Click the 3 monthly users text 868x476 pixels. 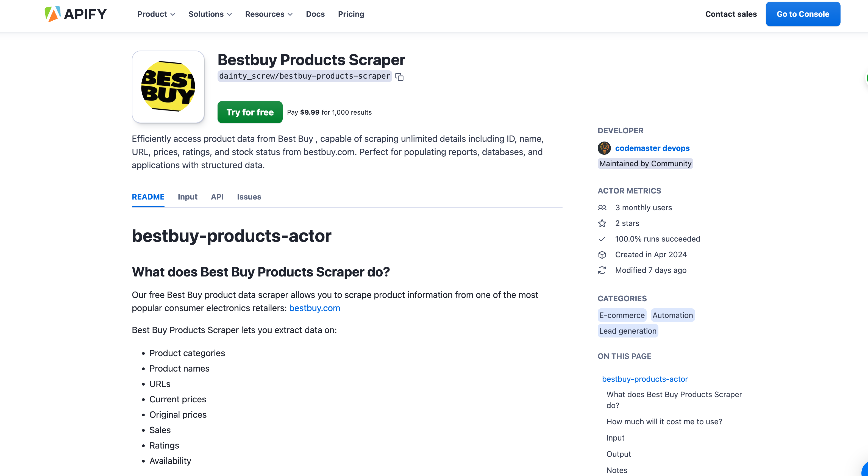[x=643, y=208]
